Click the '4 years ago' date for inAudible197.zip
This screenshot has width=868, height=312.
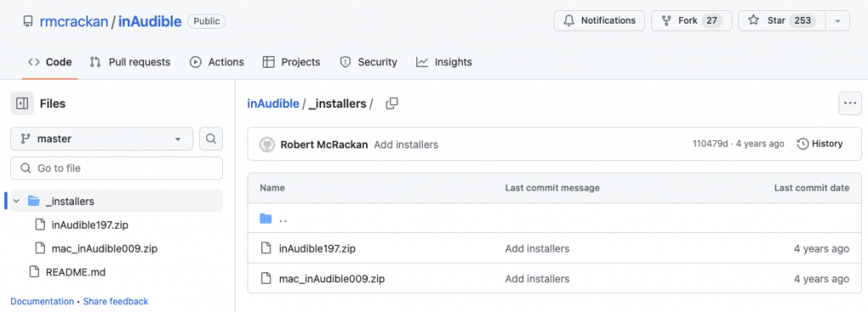pos(821,249)
